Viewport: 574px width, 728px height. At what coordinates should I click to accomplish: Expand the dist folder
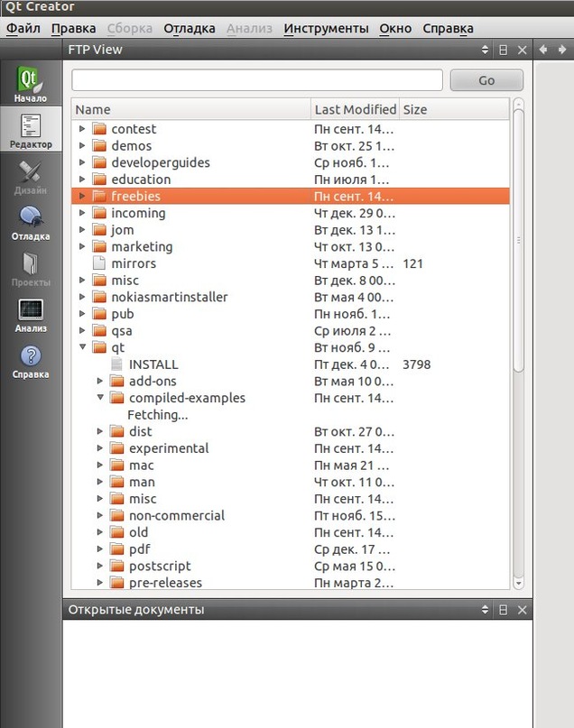point(100,431)
